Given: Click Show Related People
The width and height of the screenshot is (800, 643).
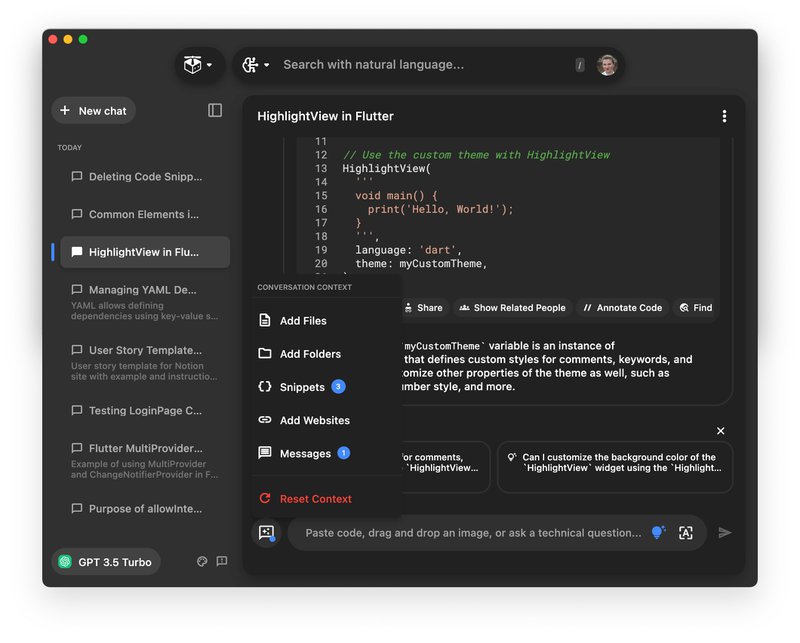Looking at the screenshot, I should coord(512,308).
